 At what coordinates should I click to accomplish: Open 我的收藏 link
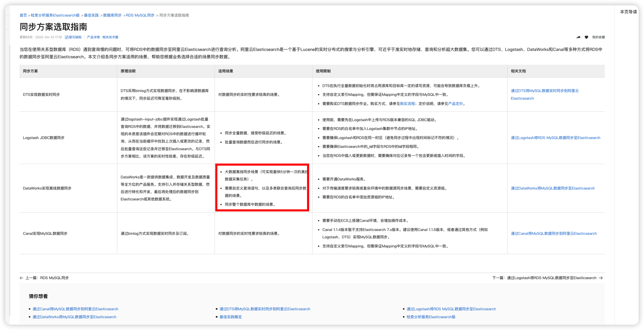point(598,37)
